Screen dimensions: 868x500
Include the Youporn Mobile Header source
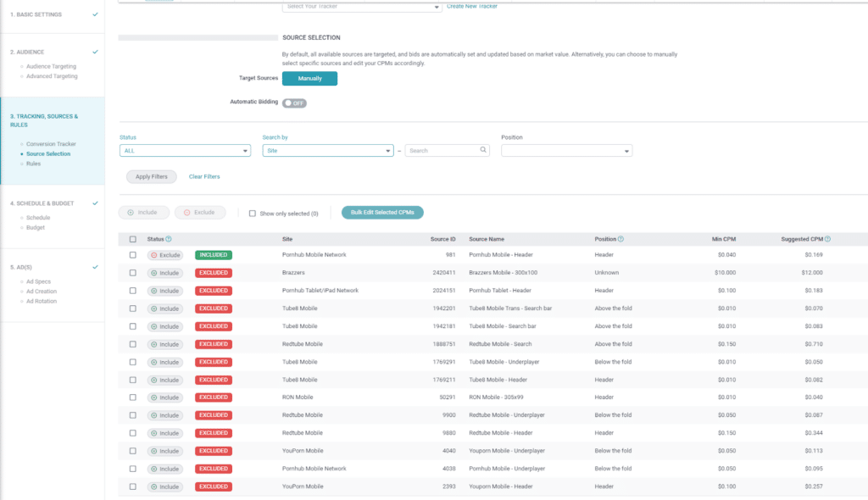click(165, 486)
